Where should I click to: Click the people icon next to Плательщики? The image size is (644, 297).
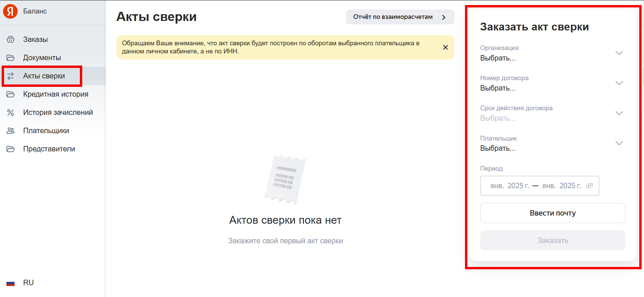(10, 131)
